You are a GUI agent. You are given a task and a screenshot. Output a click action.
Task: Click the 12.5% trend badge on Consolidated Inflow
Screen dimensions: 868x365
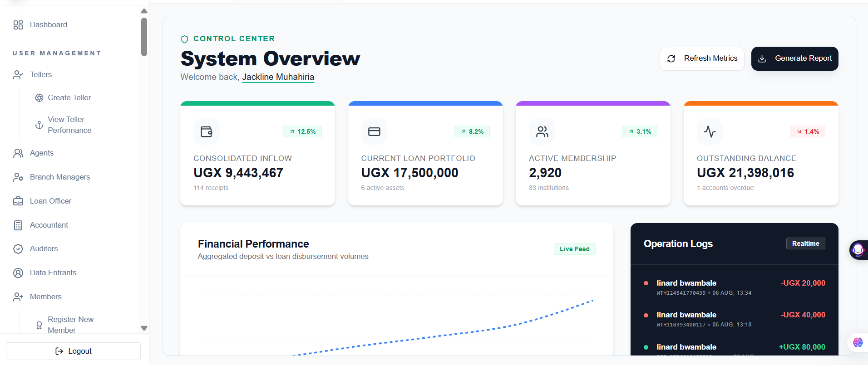[302, 132]
